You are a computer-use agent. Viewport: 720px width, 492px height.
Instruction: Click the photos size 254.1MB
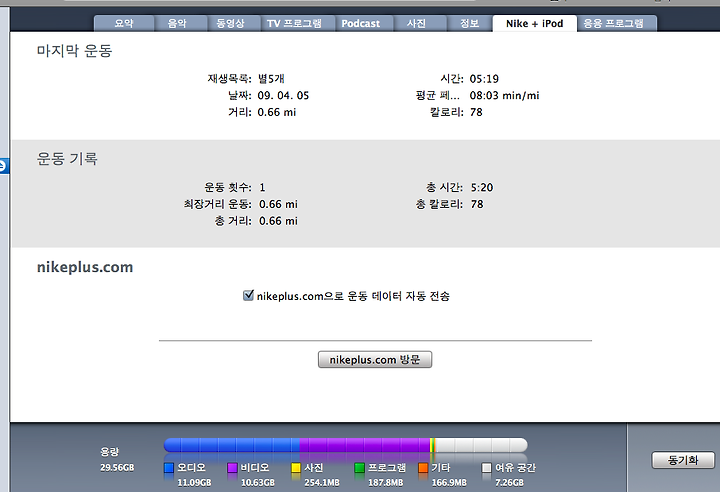coord(321,483)
